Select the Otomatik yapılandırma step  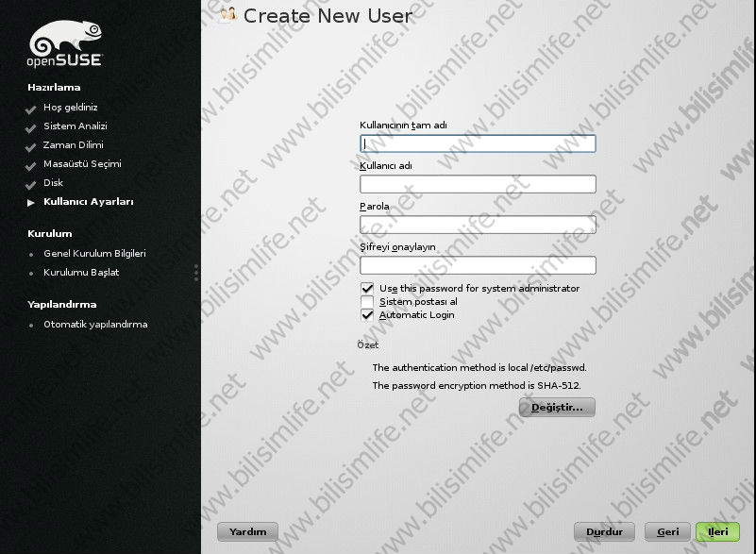(x=95, y=325)
